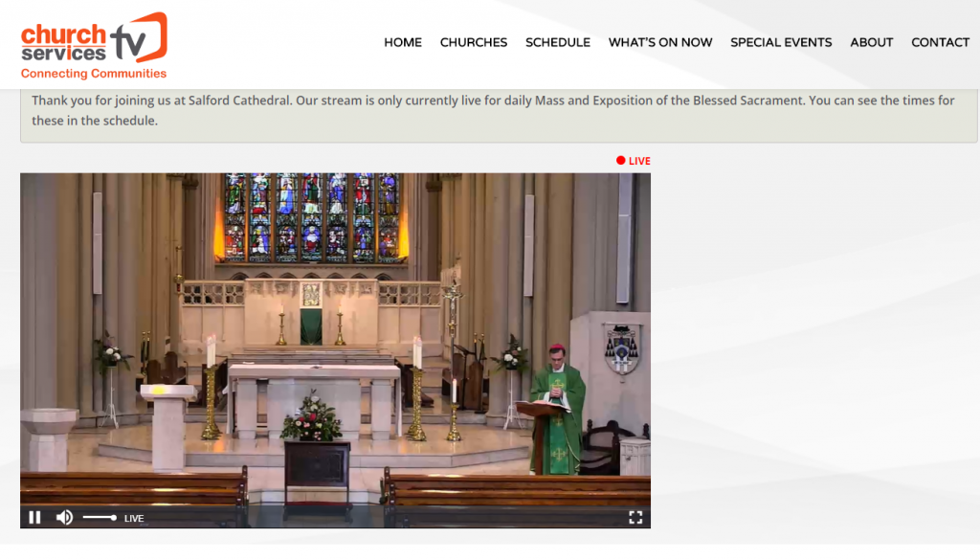
Task: Select WHAT'S ON NOW in the navigation
Action: coord(660,42)
